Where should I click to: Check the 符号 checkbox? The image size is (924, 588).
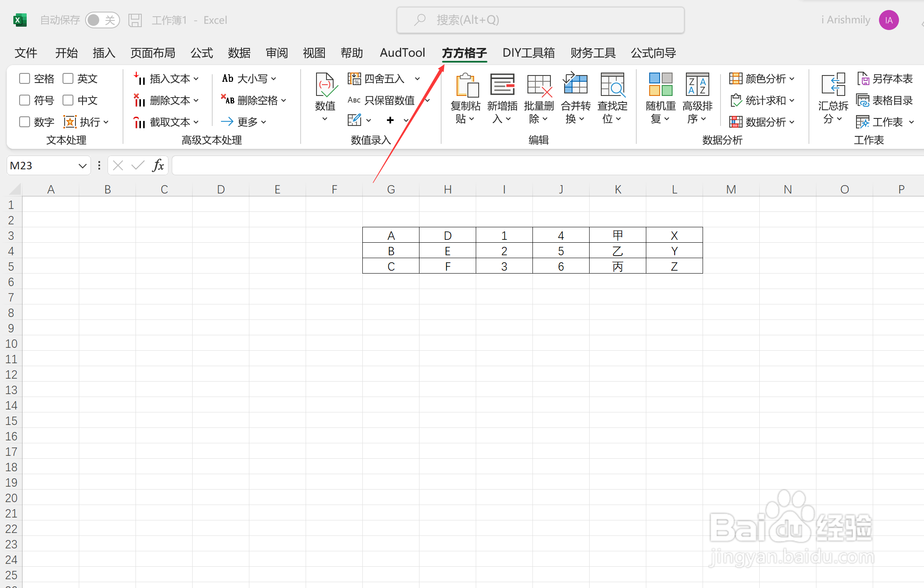tap(25, 100)
